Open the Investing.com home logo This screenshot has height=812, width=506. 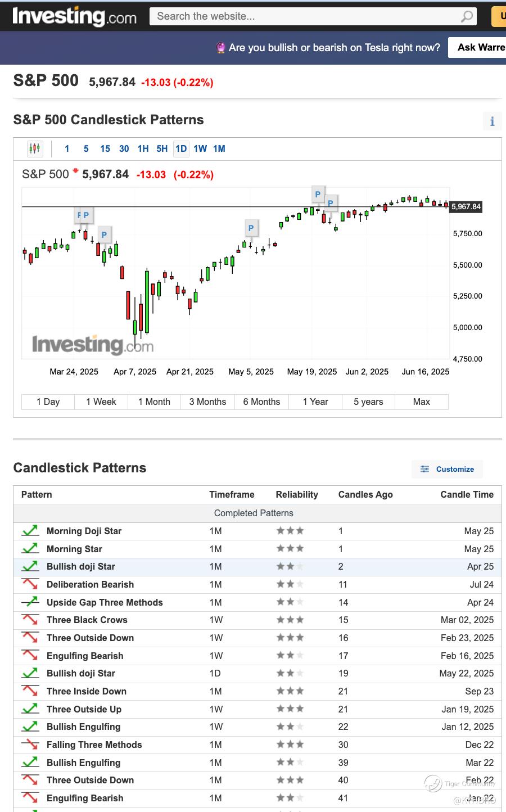click(74, 16)
